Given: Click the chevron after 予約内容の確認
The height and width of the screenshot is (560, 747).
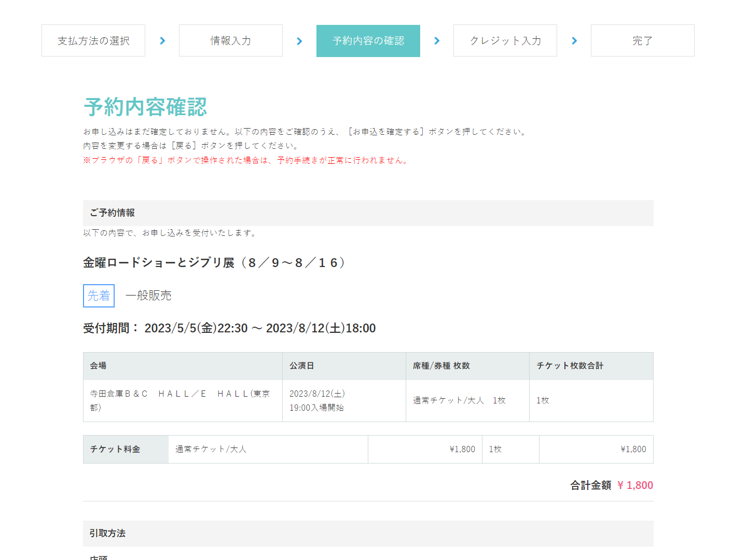Looking at the screenshot, I should tap(437, 40).
